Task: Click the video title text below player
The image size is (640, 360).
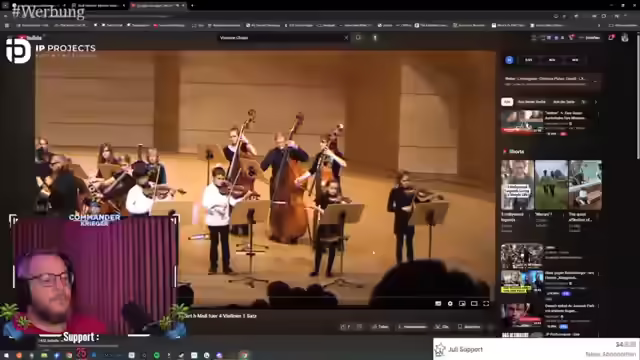Action: tap(220, 316)
